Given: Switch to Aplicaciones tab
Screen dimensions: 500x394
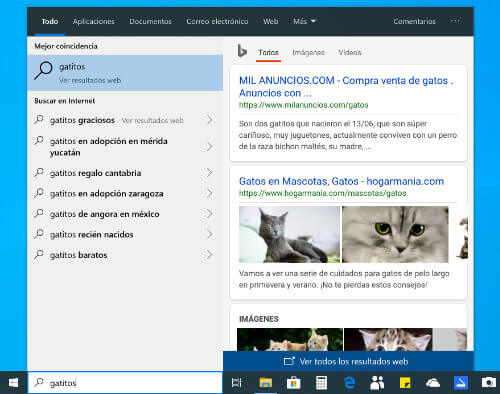Looking at the screenshot, I should 94,21.
